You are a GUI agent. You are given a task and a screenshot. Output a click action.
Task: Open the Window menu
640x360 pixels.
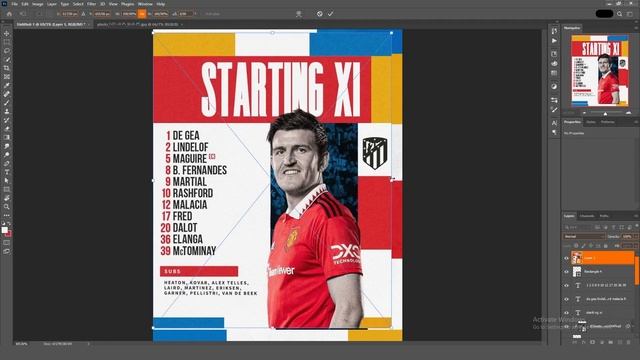[145, 4]
